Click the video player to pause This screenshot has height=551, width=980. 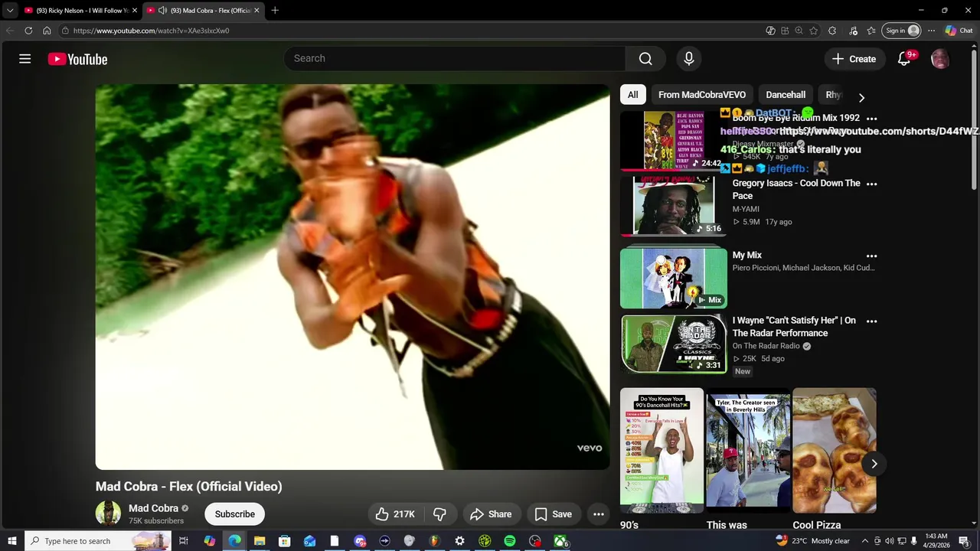click(x=352, y=276)
